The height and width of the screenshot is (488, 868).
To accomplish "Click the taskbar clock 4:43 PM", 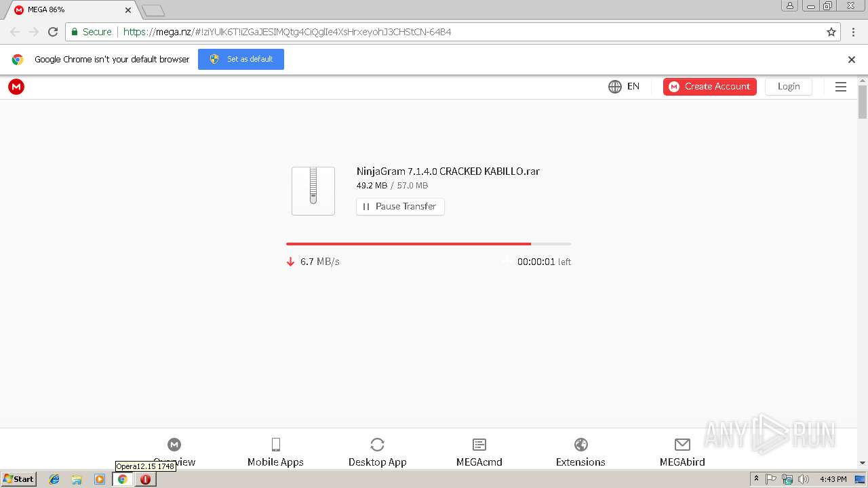I will [x=833, y=479].
